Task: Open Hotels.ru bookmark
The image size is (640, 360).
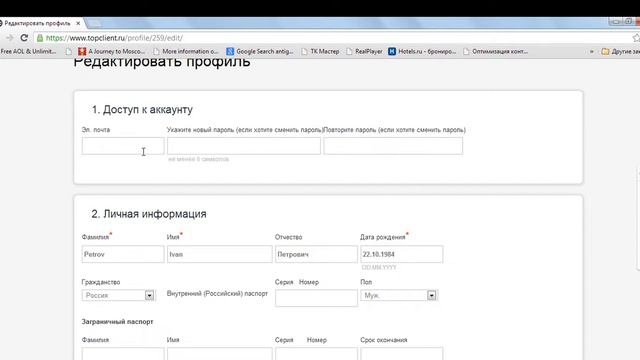Action: [422, 51]
